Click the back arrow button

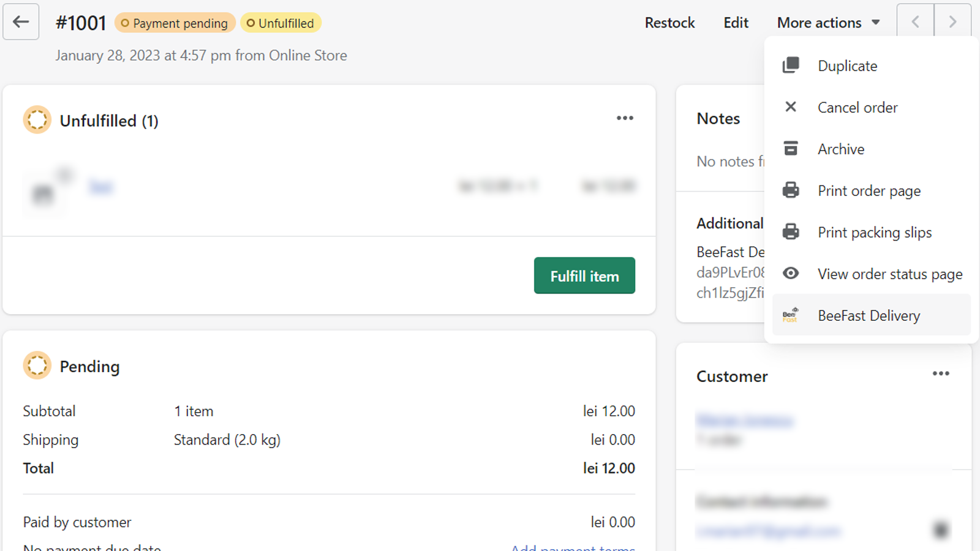coord(21,22)
